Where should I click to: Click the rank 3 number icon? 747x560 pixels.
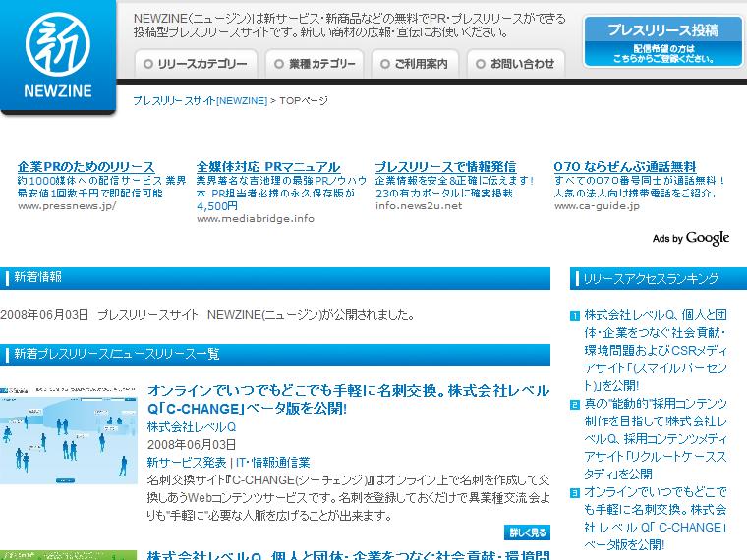(575, 493)
